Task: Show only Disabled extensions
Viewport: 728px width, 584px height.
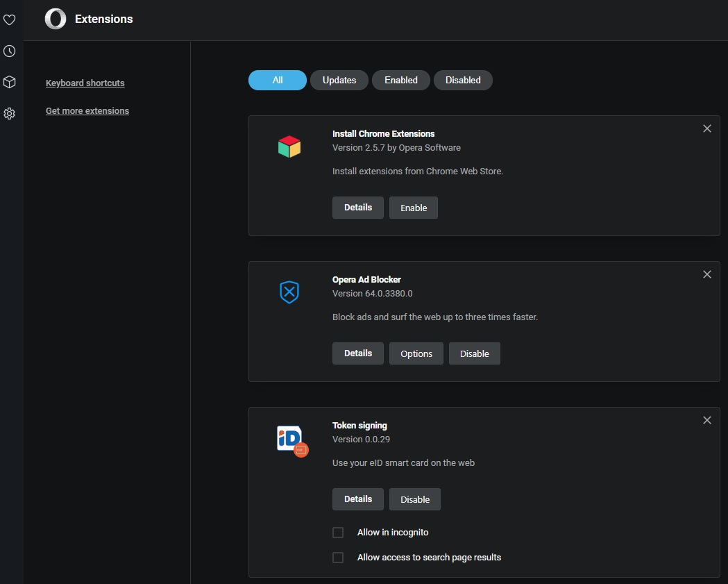Action: pos(463,81)
